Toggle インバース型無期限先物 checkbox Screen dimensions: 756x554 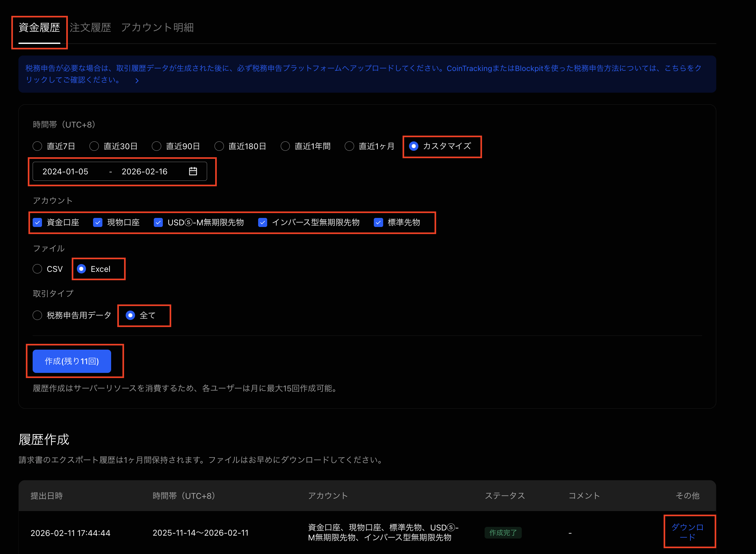coord(262,222)
